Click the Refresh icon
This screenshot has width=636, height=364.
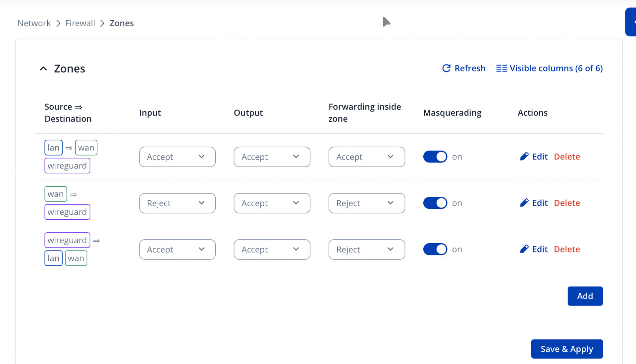446,68
